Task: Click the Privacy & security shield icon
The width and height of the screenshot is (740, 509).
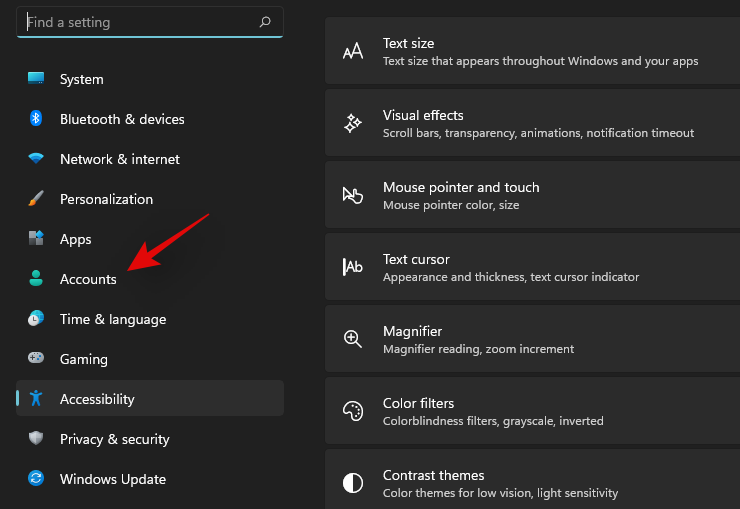Action: (36, 439)
